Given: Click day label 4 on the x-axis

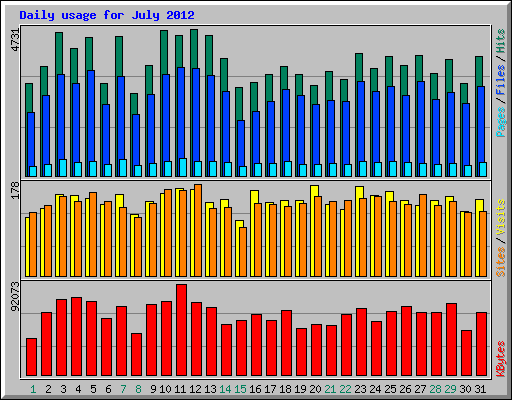Looking at the screenshot, I should (x=78, y=389).
